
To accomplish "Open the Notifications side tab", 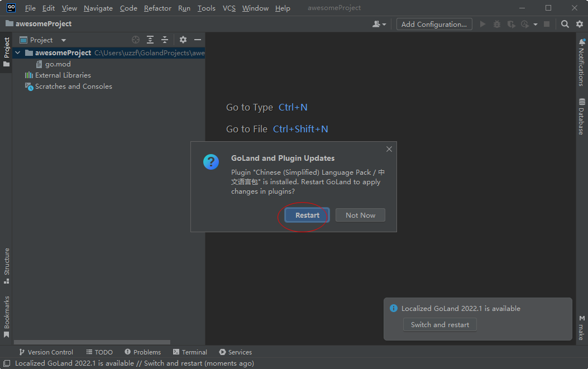I will [x=582, y=63].
